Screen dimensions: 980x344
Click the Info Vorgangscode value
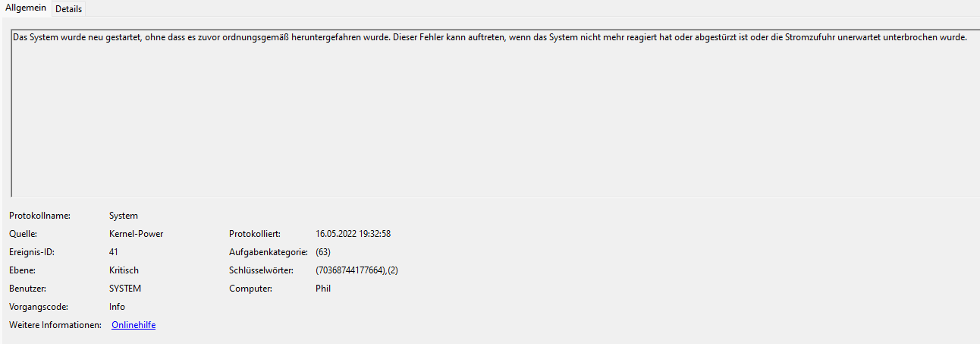click(x=117, y=307)
